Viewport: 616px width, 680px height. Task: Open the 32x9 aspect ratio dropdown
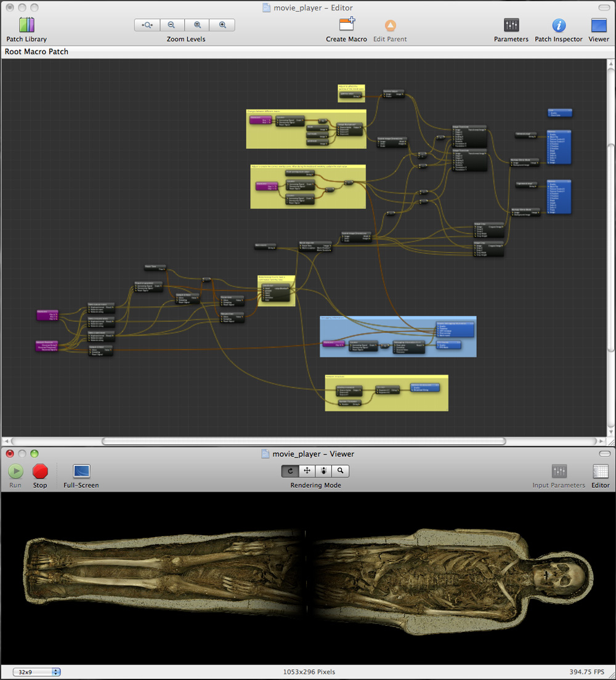36,672
